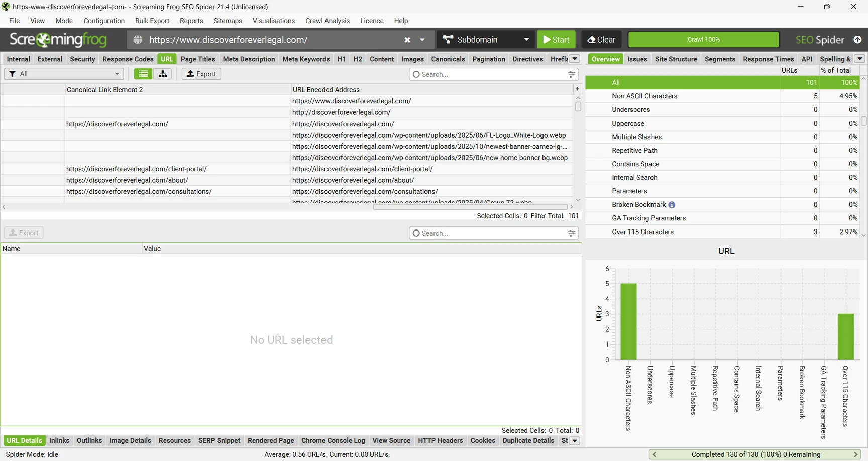868x461 pixels.
Task: Click the Crawl 100% progress bar
Action: pos(704,40)
